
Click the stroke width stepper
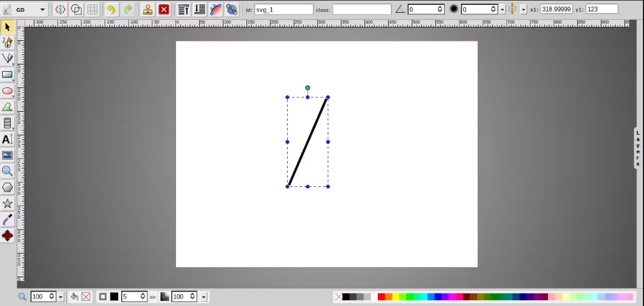143,296
